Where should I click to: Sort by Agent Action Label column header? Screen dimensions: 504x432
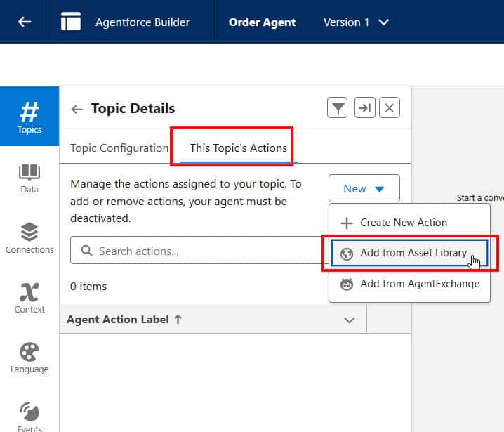[x=124, y=320]
